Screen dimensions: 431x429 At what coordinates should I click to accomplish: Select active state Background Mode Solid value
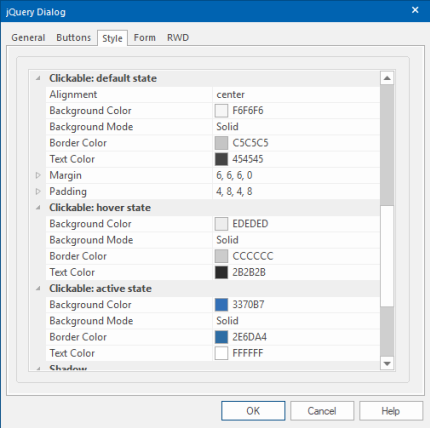(227, 321)
